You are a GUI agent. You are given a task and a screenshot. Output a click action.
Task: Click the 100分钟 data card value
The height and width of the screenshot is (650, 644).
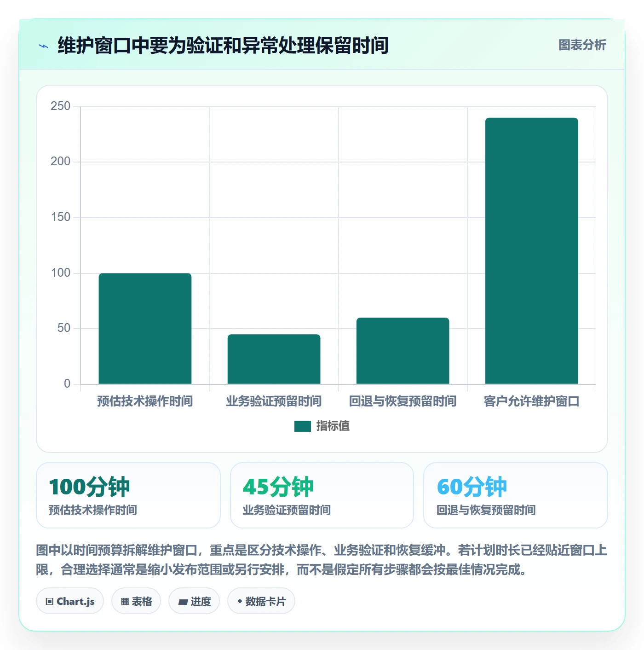pos(89,487)
